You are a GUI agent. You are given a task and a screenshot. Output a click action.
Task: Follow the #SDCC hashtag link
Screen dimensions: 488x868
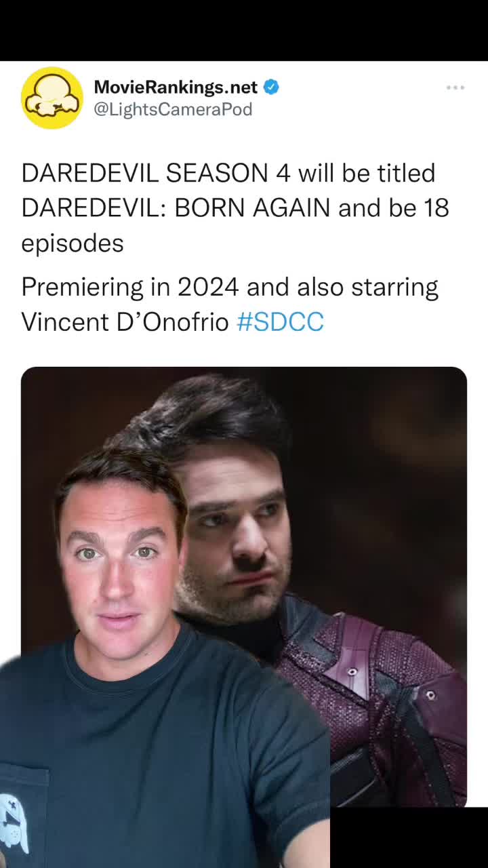[280, 321]
